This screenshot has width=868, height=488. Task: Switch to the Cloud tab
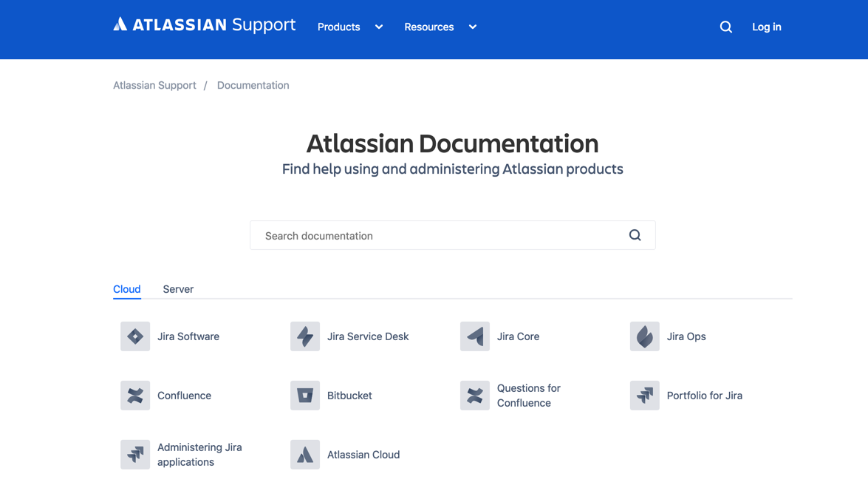pos(127,289)
